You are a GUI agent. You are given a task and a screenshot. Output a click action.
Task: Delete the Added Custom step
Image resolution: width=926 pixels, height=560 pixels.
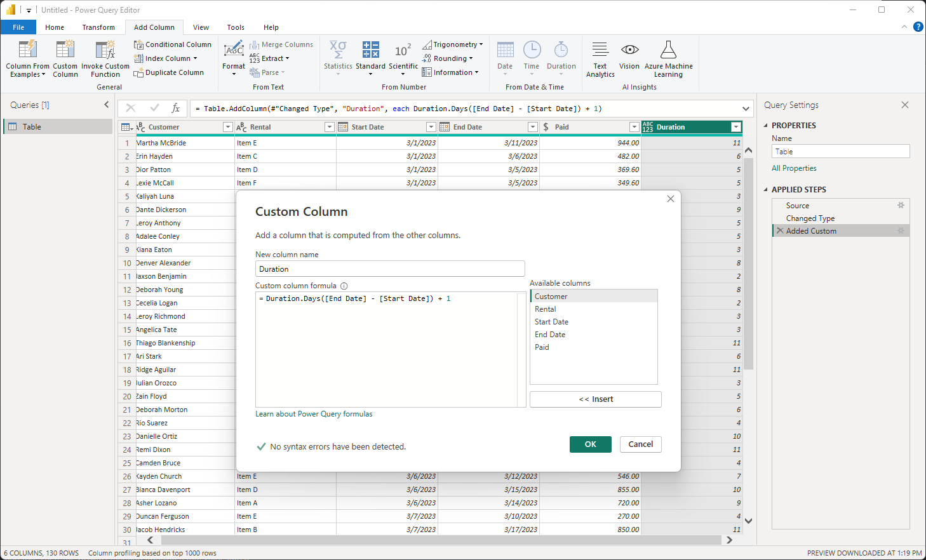(780, 231)
